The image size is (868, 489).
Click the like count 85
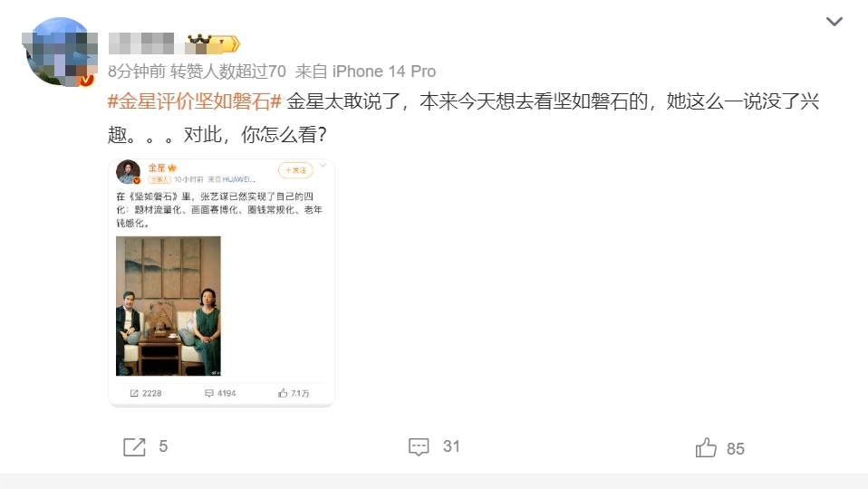click(x=735, y=448)
